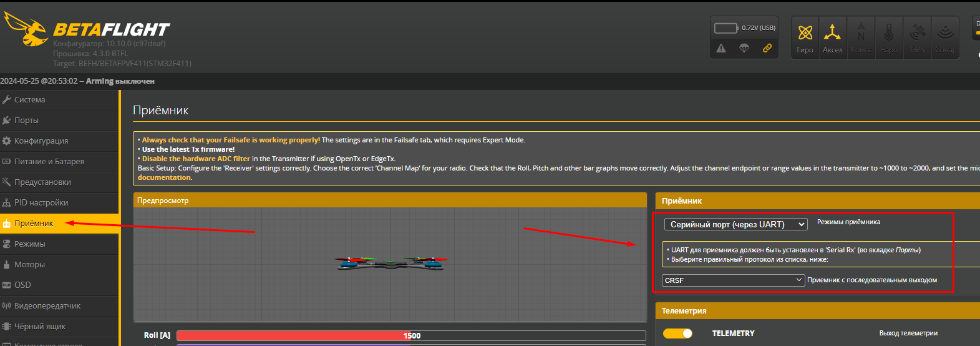Open the OSD sidebar tab
Screen dimensions: 980x346
22,285
